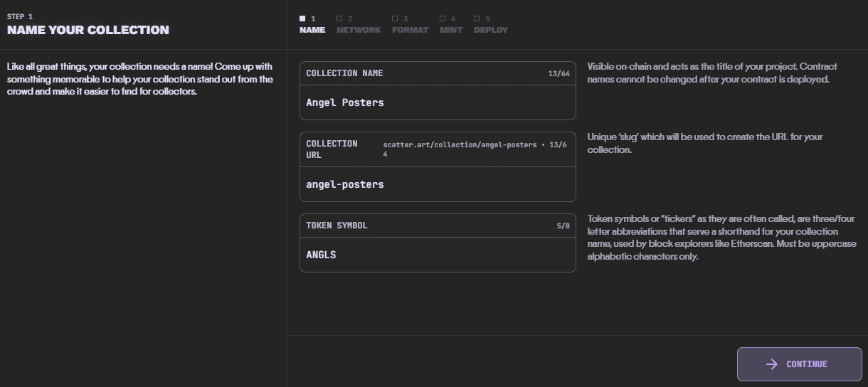Viewport: 868px width, 387px height.
Task: Click into the 'ANGLS' token symbol input
Action: 437,255
